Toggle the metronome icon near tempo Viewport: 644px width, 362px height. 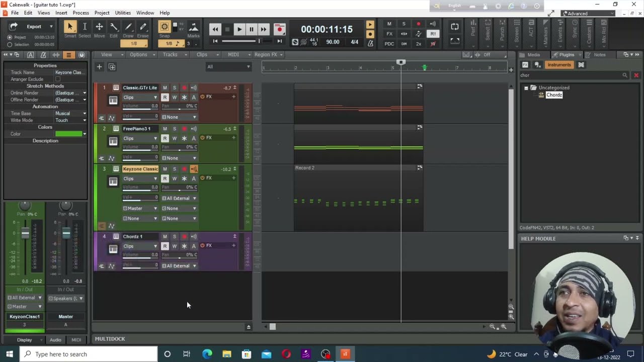click(x=370, y=43)
